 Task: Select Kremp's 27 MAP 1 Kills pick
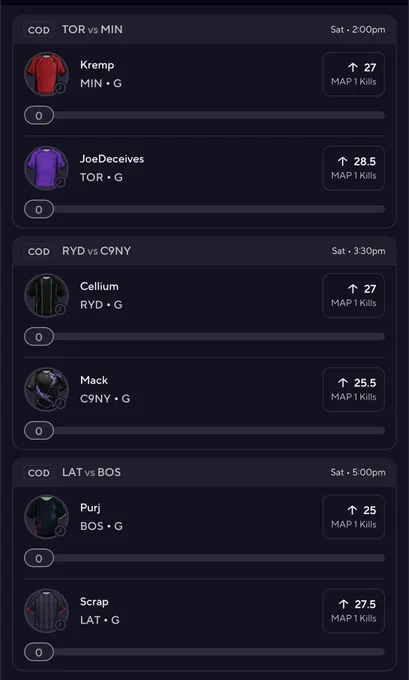pyautogui.click(x=353, y=74)
